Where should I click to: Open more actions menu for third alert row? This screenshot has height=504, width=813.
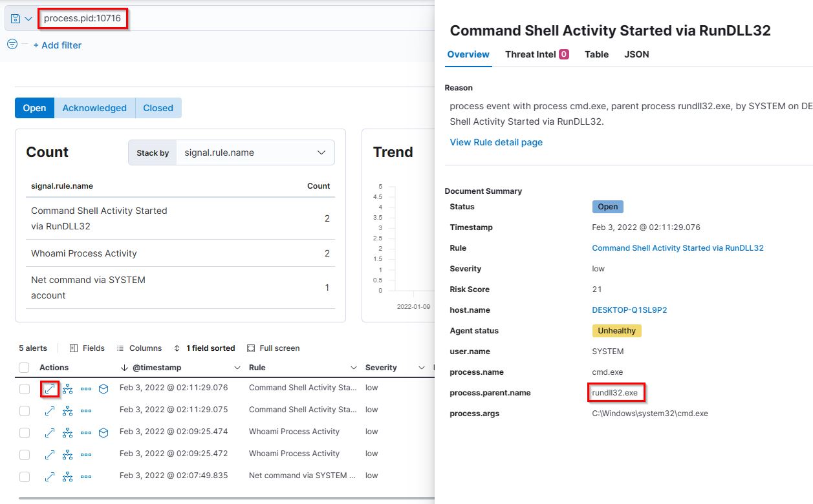pyautogui.click(x=86, y=432)
